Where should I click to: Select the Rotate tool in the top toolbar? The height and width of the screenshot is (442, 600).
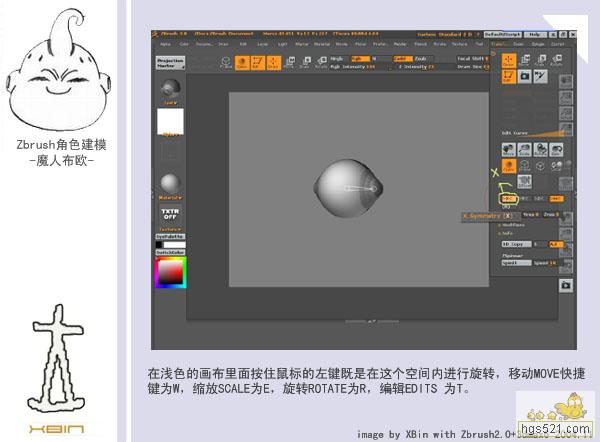tap(321, 62)
